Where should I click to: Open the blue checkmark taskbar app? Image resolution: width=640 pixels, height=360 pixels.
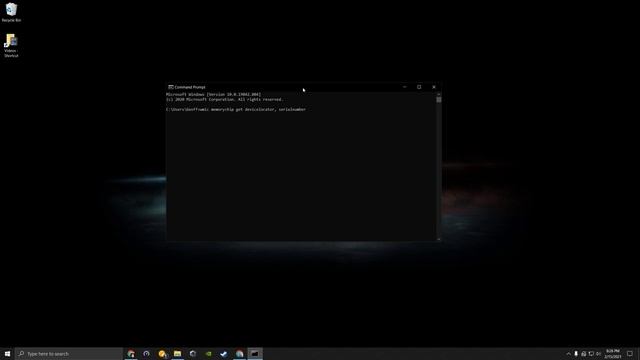pyautogui.click(x=224, y=353)
